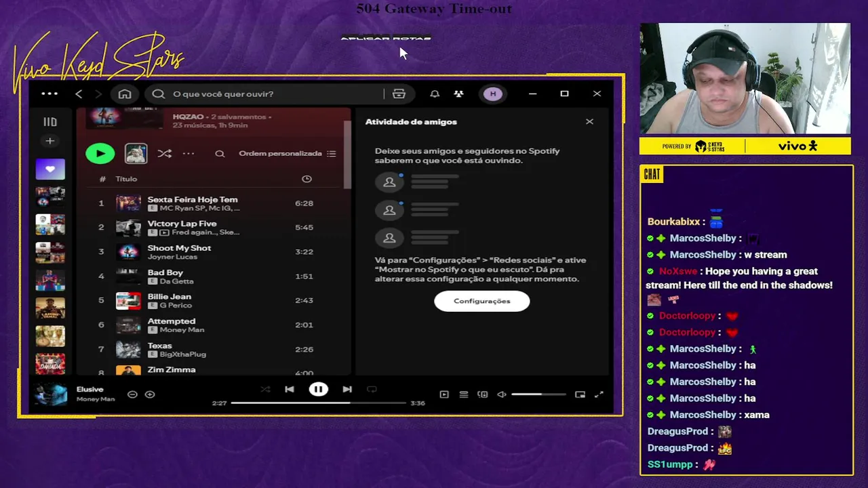This screenshot has height=488, width=868.
Task: Open the purple H profile avatar
Action: 493,94
